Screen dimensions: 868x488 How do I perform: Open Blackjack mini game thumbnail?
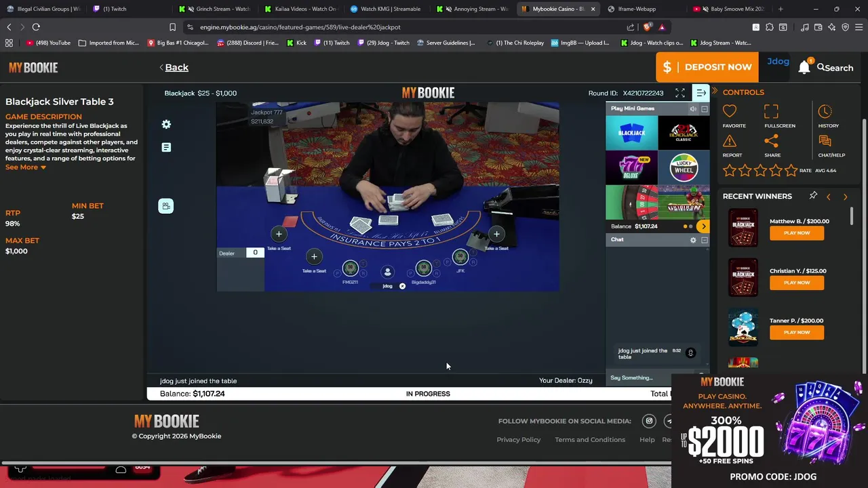tap(631, 132)
